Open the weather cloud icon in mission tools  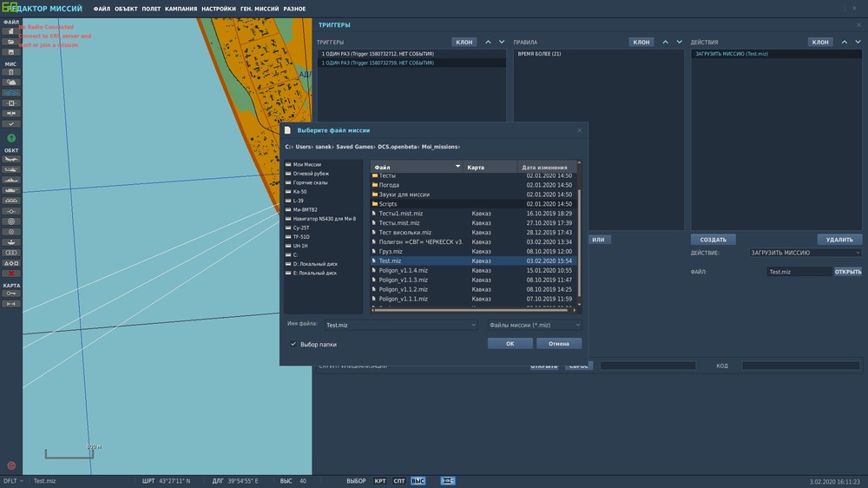11,82
